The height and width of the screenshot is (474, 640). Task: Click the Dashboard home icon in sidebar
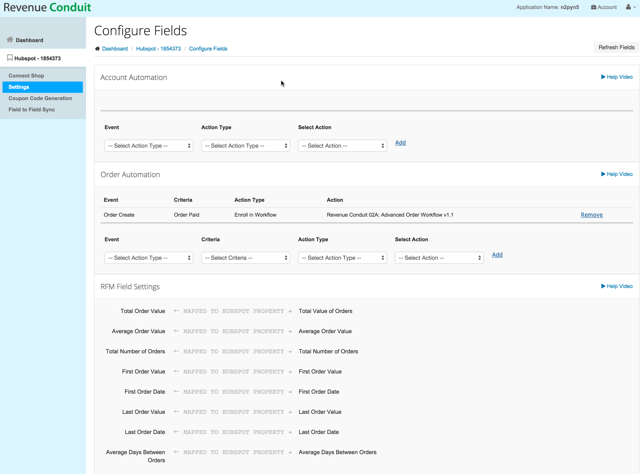(x=10, y=40)
